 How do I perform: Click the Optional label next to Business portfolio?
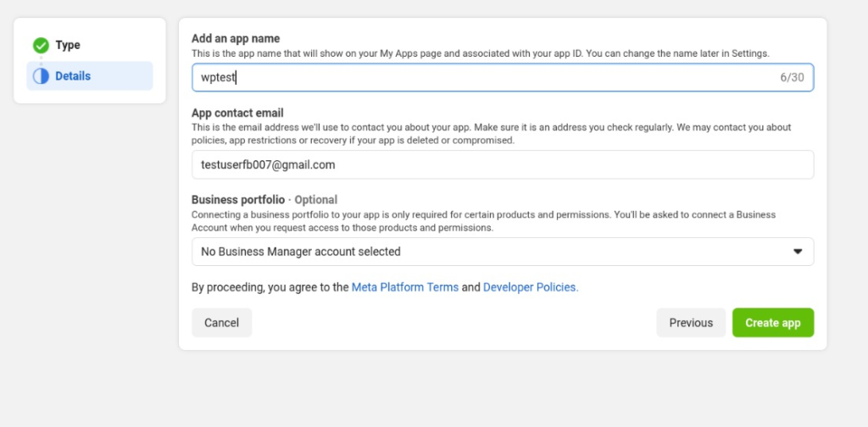tap(315, 200)
